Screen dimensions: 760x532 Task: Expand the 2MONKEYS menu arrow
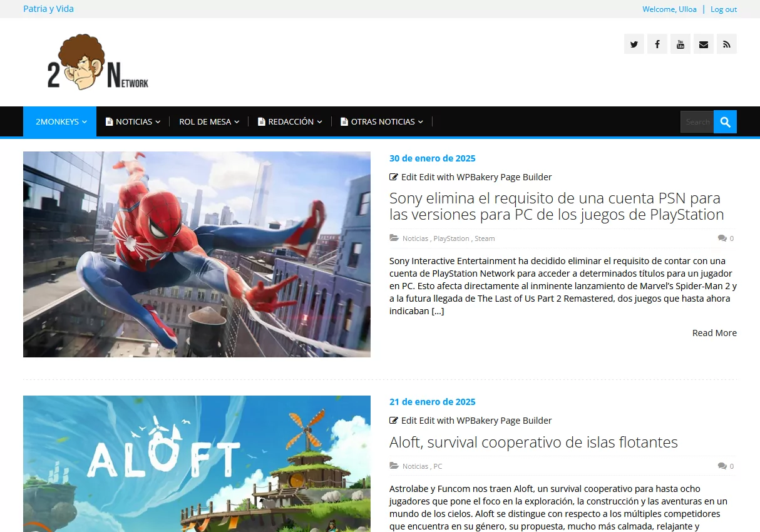pos(84,122)
